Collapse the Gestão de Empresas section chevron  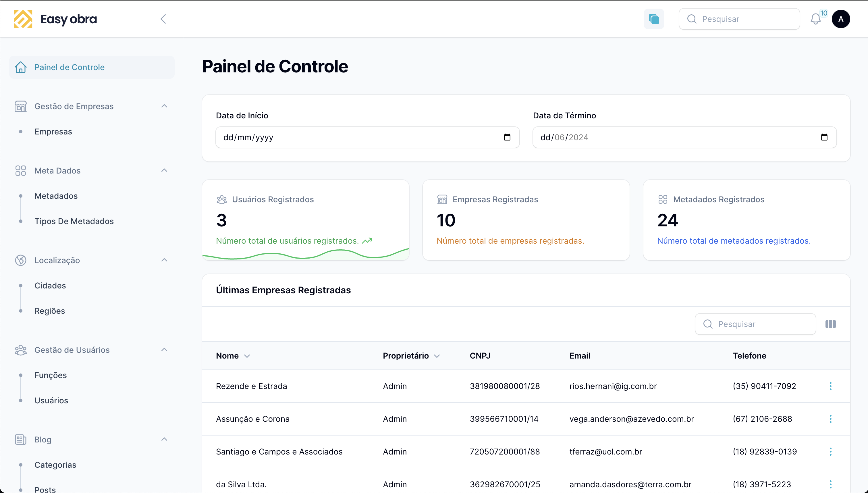tap(164, 106)
